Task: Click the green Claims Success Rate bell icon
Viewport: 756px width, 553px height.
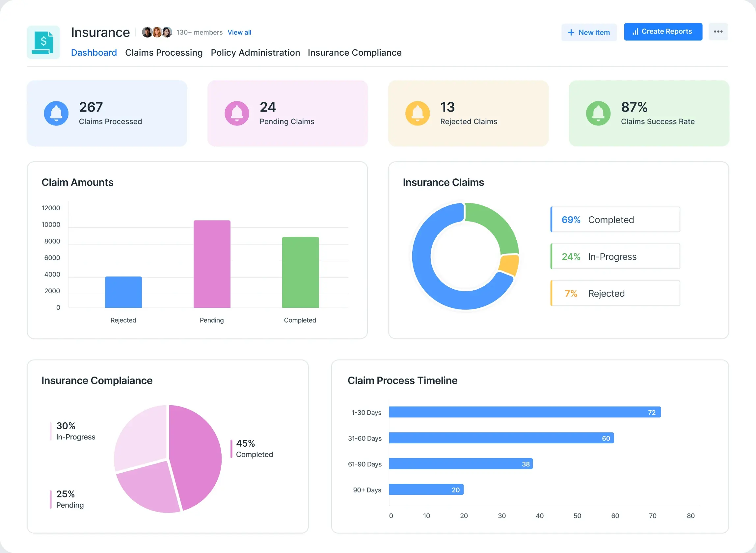Action: coord(598,113)
